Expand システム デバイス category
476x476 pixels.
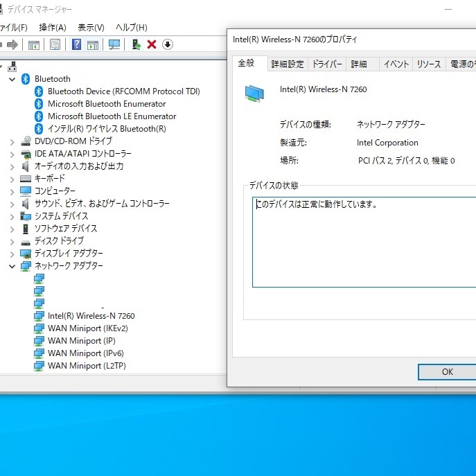tap(12, 216)
